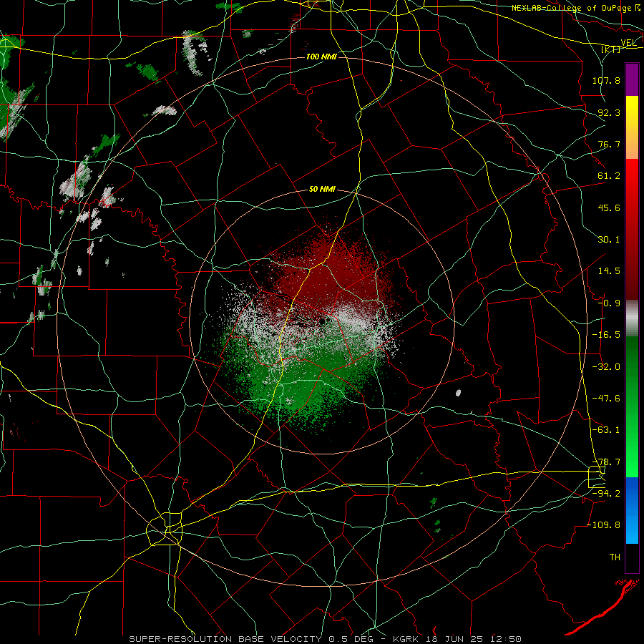The image size is (644, 644).
Task: Click the 92.3 legend value
Action: (609, 112)
